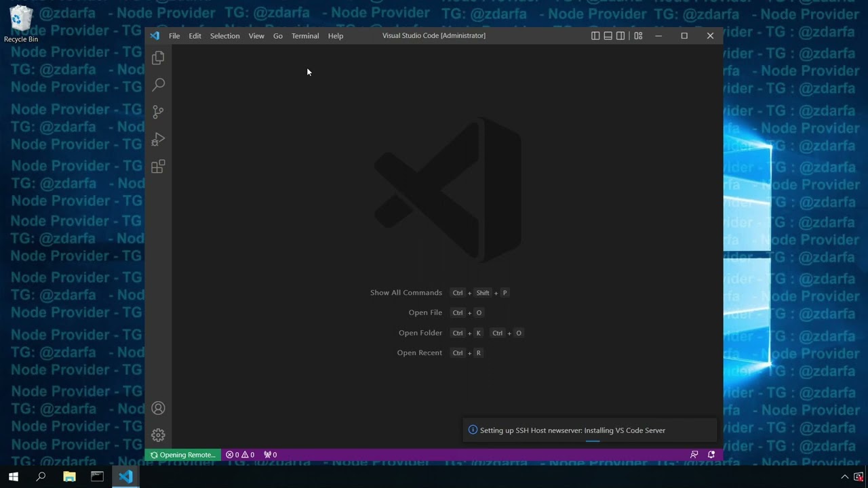Screen dimensions: 868x488
Task: Click the Show All Commands label
Action: tap(406, 293)
